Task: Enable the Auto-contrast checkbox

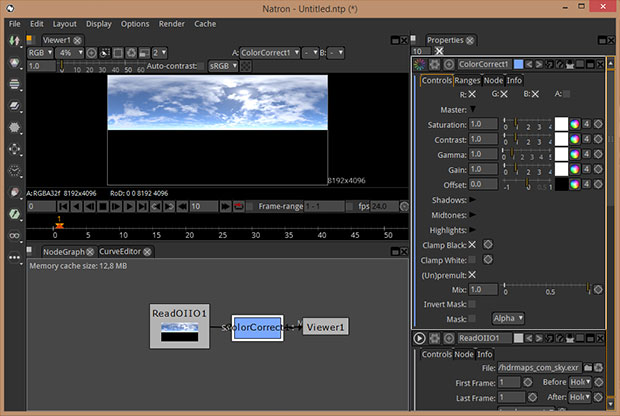Action: click(201, 66)
